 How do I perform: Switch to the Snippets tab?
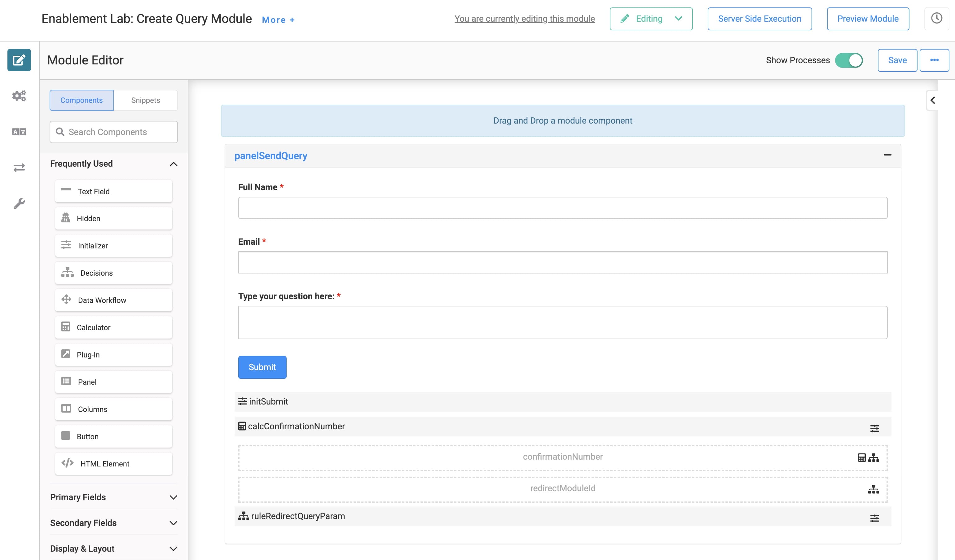point(146,100)
